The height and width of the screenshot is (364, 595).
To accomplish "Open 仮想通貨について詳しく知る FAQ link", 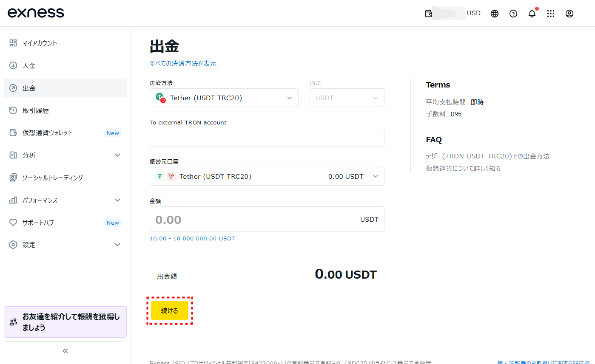I will [463, 168].
